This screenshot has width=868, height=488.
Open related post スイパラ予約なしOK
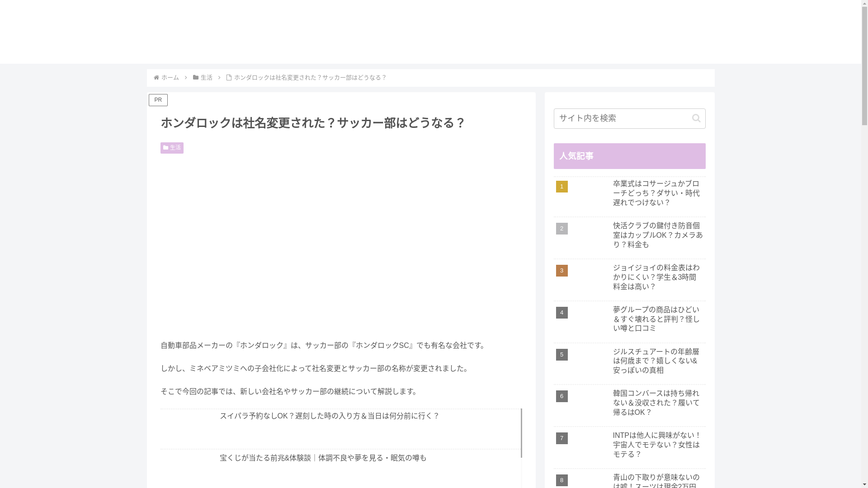[340, 429]
